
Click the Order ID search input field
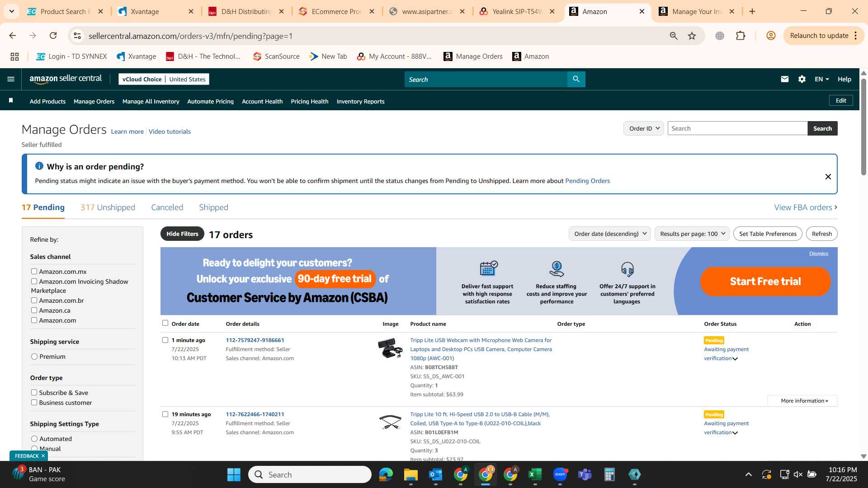[x=737, y=128]
